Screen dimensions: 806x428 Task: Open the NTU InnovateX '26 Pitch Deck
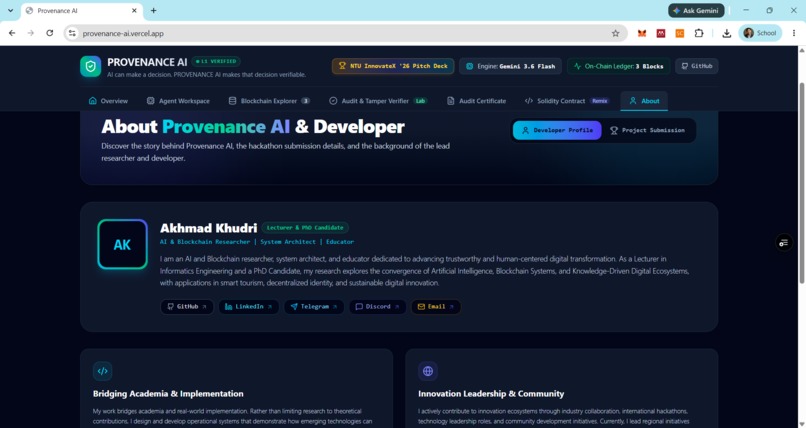tap(393, 66)
